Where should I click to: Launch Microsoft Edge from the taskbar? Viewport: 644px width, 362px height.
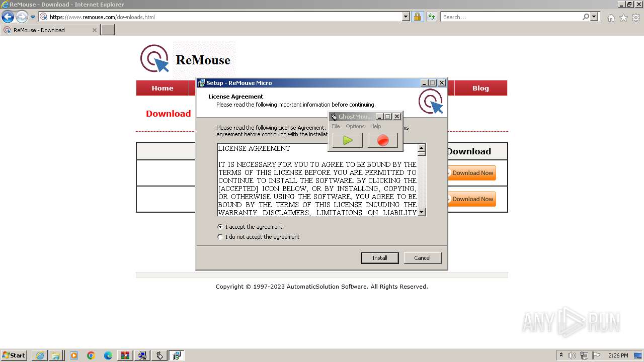tap(108, 355)
